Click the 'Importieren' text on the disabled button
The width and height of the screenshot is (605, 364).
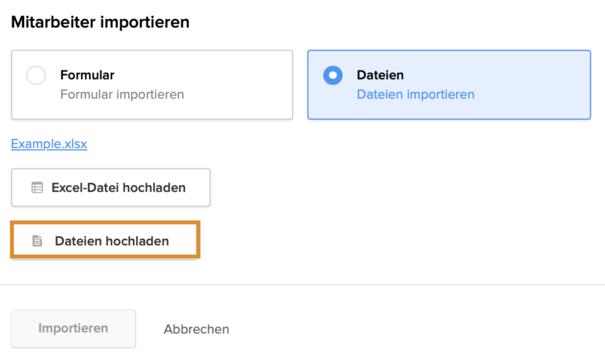[73, 328]
